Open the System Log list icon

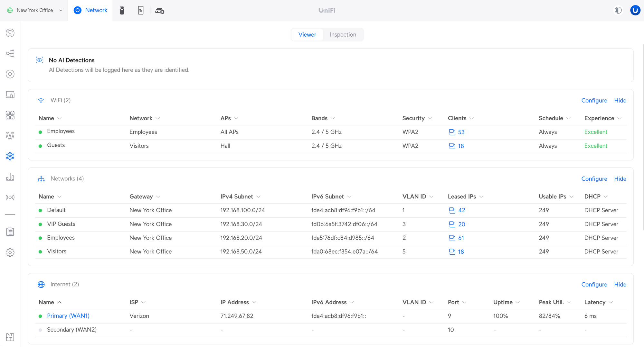tap(10, 232)
